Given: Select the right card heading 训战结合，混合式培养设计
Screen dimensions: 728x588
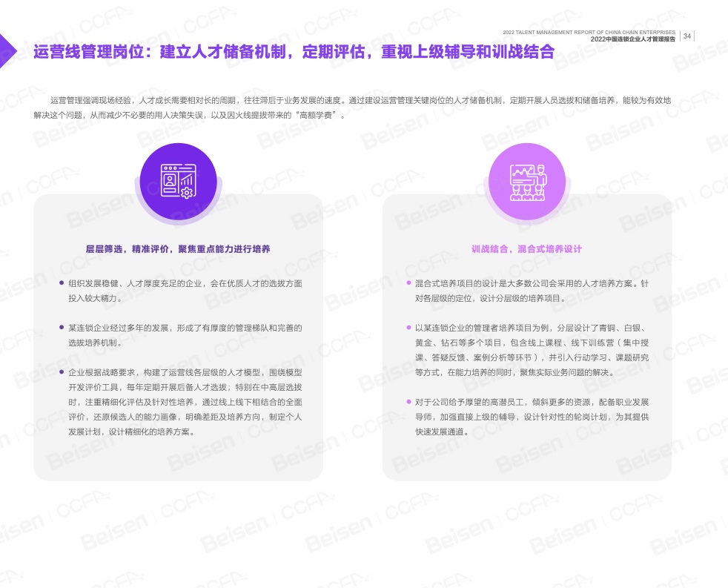Looking at the screenshot, I should coord(526,249).
